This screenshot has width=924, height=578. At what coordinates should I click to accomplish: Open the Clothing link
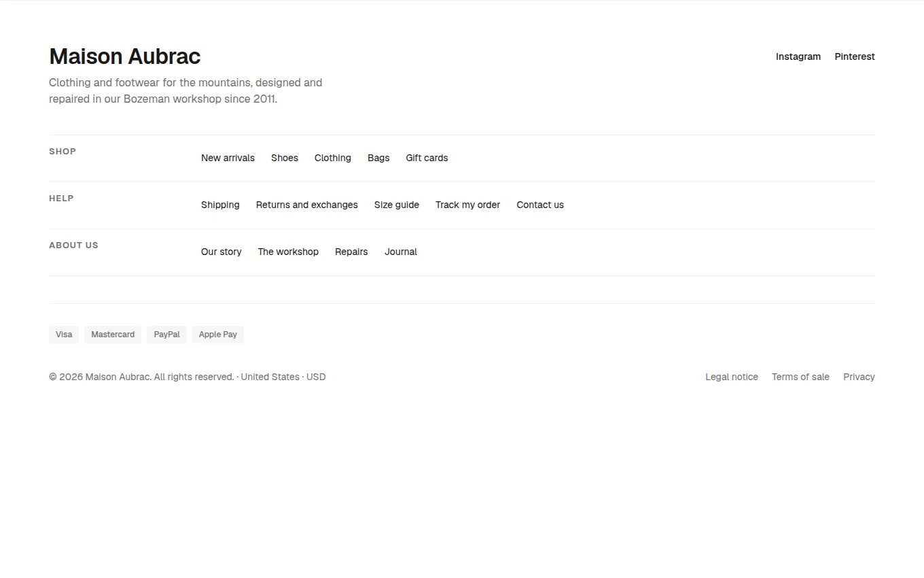333,158
